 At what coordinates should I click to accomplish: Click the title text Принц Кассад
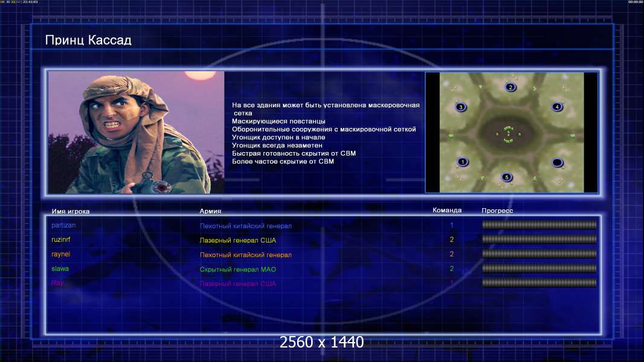click(88, 40)
